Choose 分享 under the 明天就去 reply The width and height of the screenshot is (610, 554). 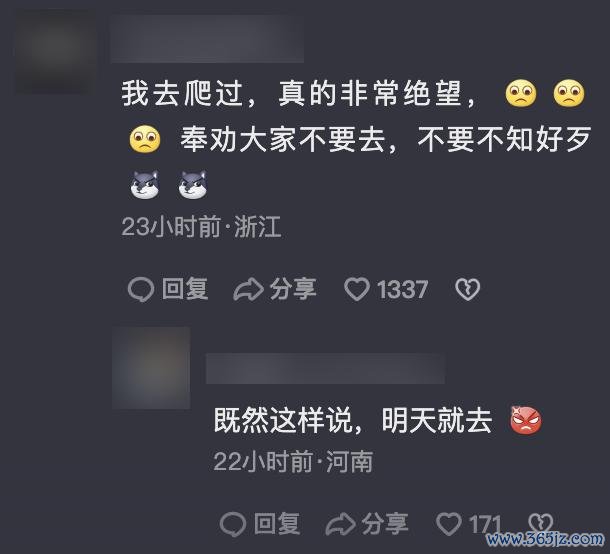point(385,524)
